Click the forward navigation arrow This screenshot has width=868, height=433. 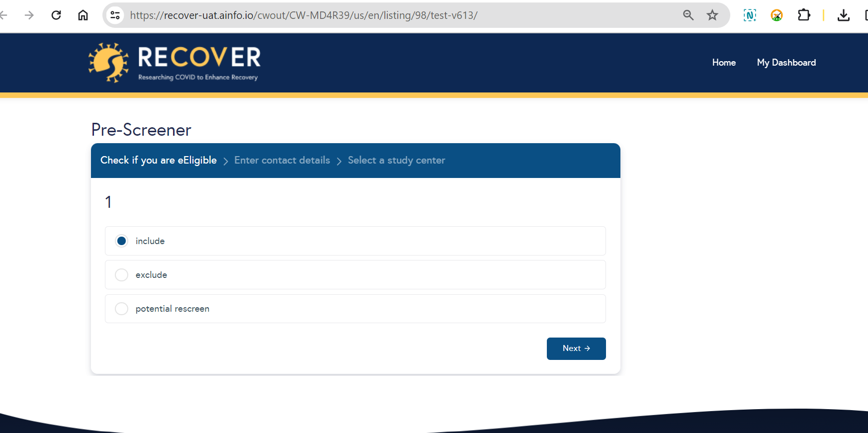pos(29,15)
